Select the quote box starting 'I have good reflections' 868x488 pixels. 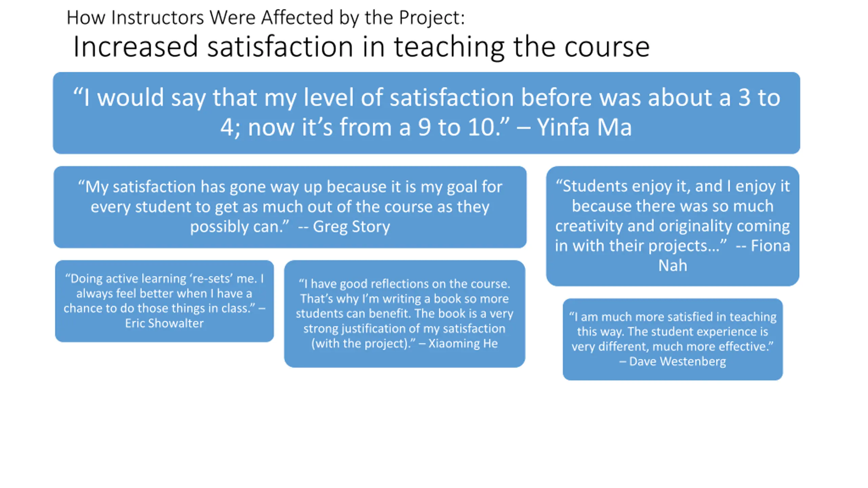pyautogui.click(x=405, y=314)
